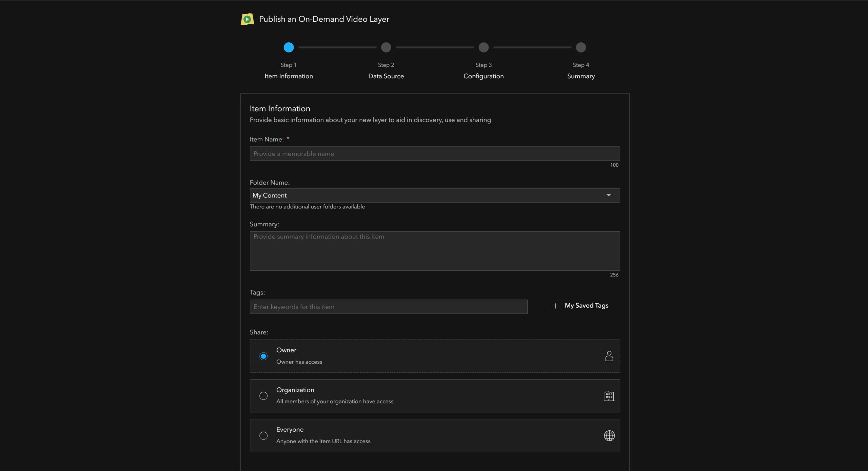Click the Everyone globe icon
Screen dimensions: 868x471
[609, 435]
